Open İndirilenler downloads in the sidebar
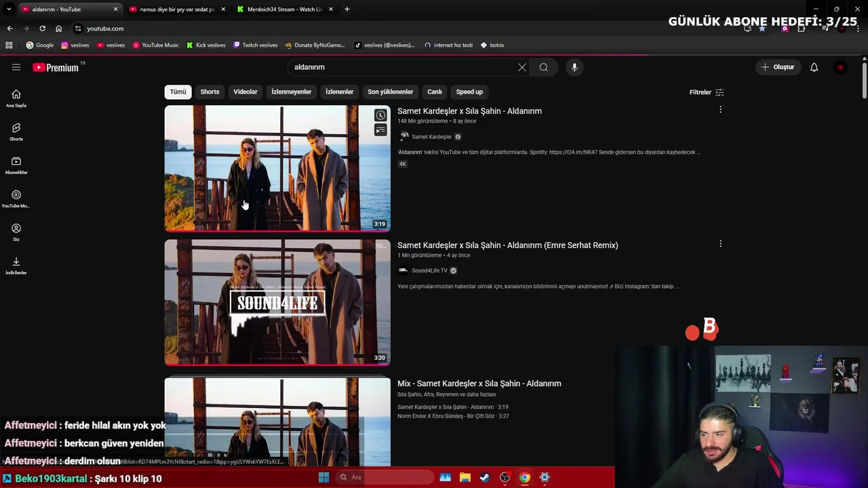 (16, 266)
